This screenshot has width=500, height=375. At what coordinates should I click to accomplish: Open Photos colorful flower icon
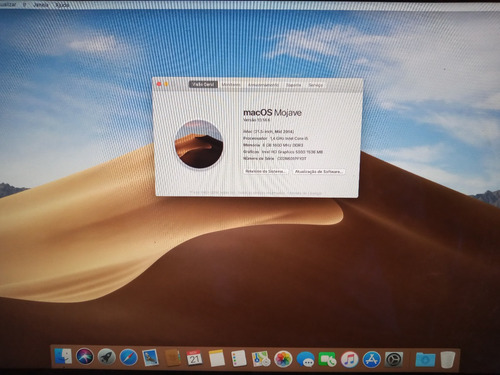point(283,359)
